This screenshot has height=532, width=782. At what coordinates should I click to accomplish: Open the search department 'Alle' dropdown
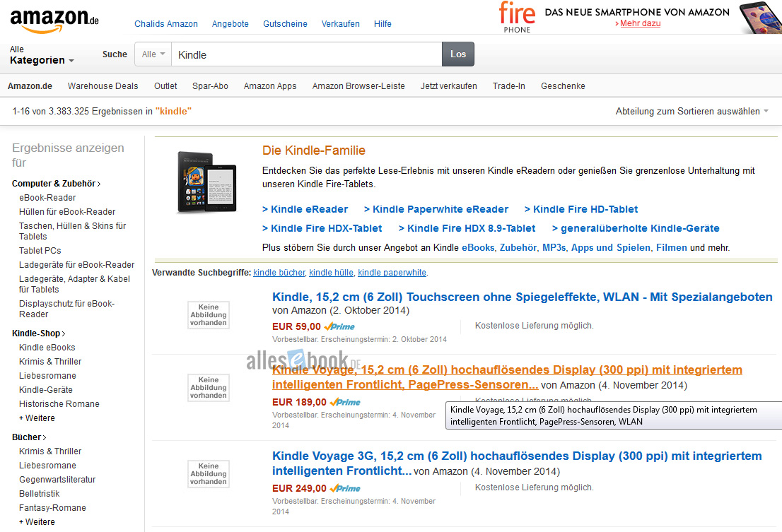coord(153,54)
